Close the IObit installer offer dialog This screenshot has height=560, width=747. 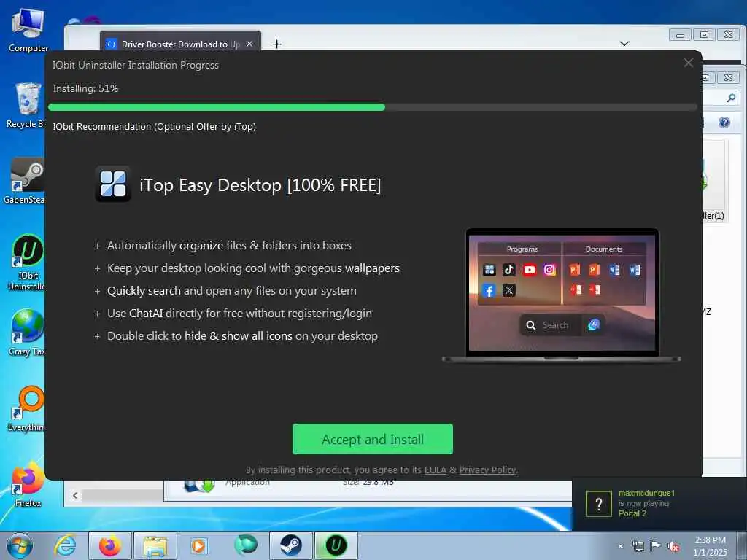pyautogui.click(x=689, y=63)
